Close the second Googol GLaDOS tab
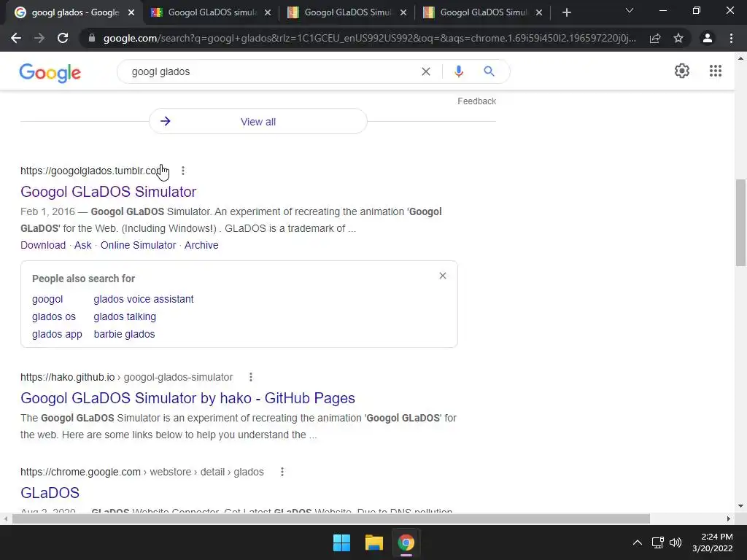This screenshot has height=560, width=747. click(x=268, y=12)
